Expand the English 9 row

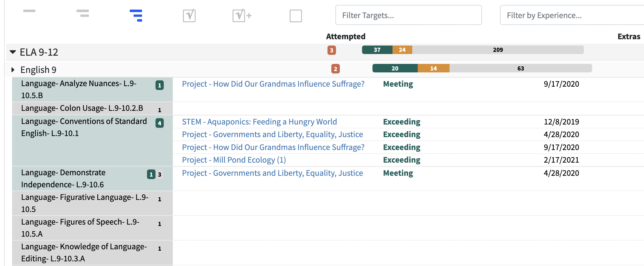tap(13, 70)
